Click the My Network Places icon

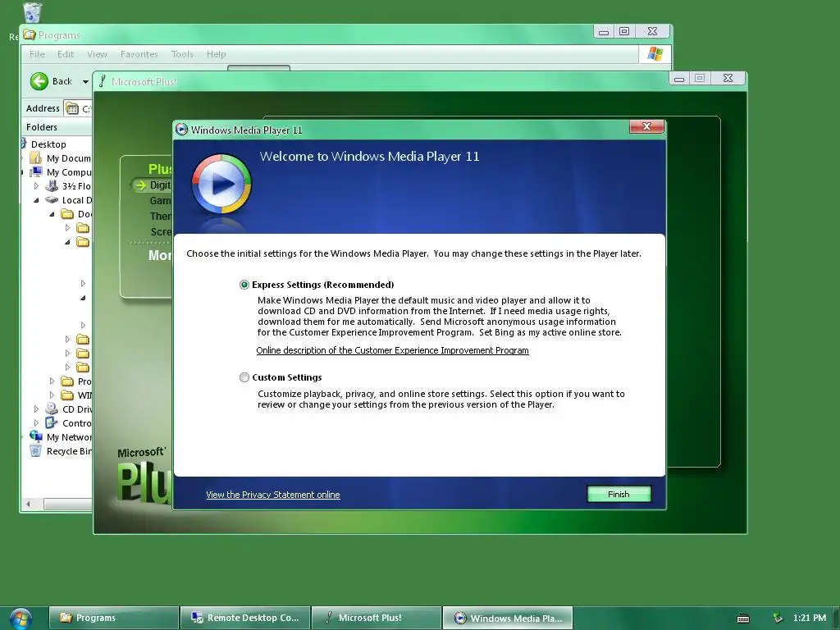36,436
